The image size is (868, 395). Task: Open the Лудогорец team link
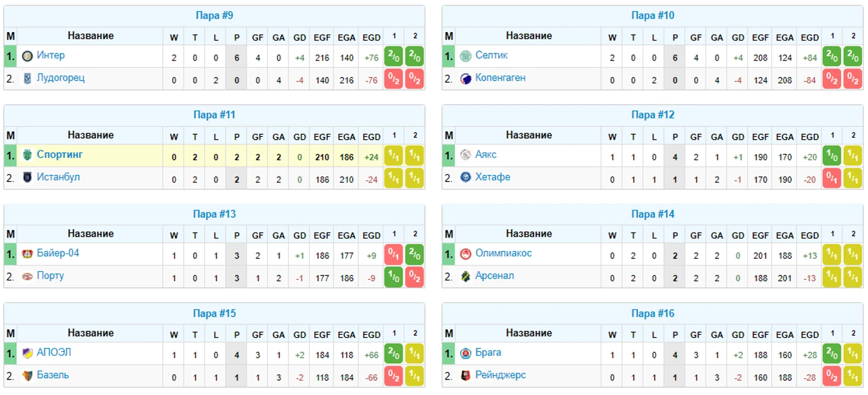coord(61,78)
